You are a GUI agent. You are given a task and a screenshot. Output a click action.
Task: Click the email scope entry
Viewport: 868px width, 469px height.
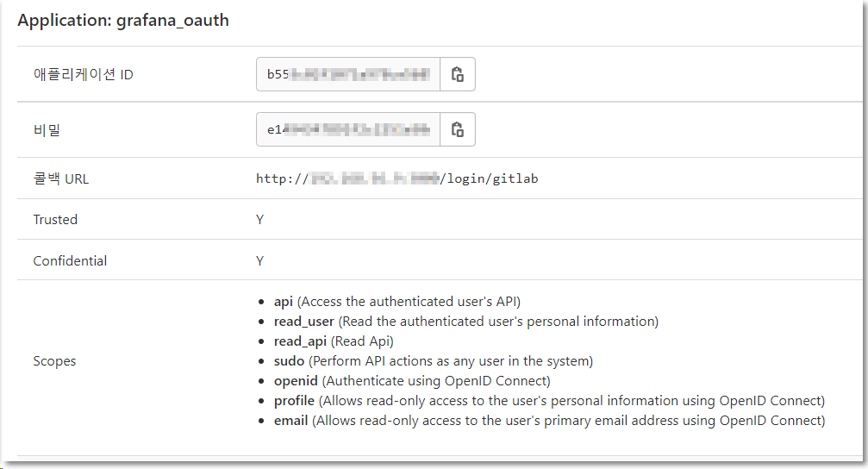coord(549,420)
